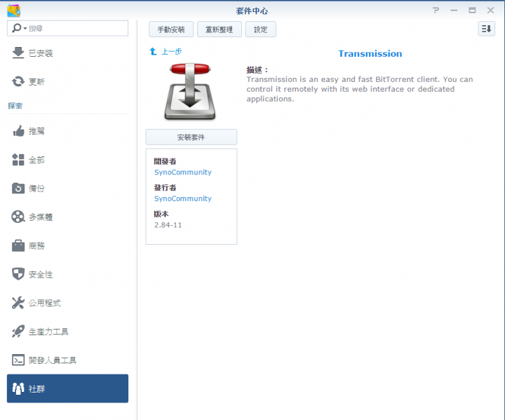The height and width of the screenshot is (420, 505).
Task: Click the film reel icon beside 多媒體
Action: pyautogui.click(x=18, y=217)
